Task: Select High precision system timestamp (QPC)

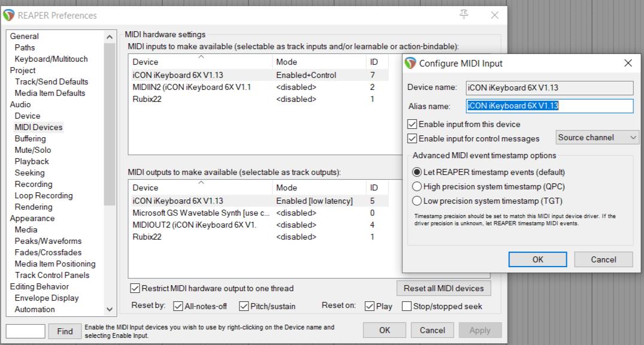Action: click(418, 186)
